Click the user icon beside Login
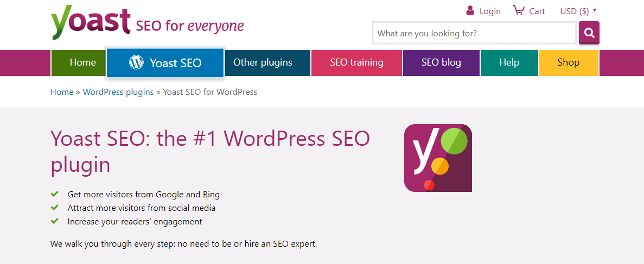 (470, 10)
